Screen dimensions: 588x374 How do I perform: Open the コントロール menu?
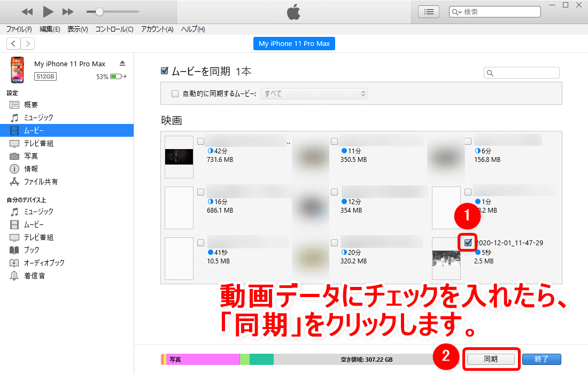click(113, 29)
